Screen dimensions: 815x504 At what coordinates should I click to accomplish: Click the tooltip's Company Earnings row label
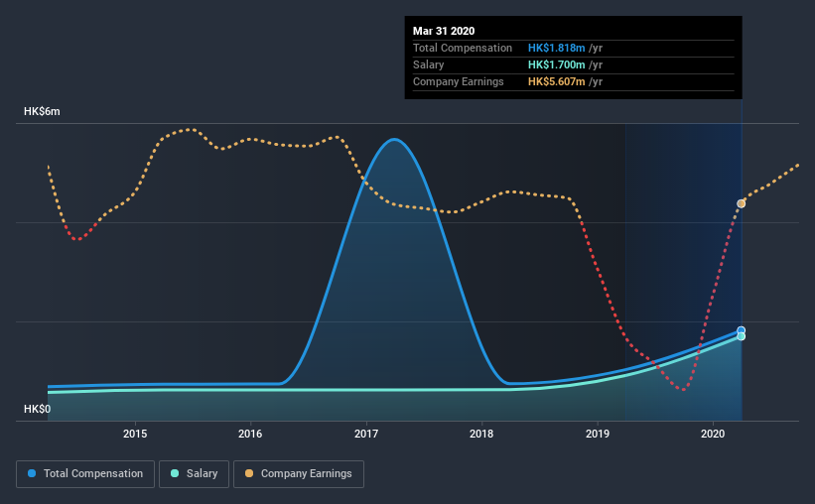pyautogui.click(x=459, y=81)
